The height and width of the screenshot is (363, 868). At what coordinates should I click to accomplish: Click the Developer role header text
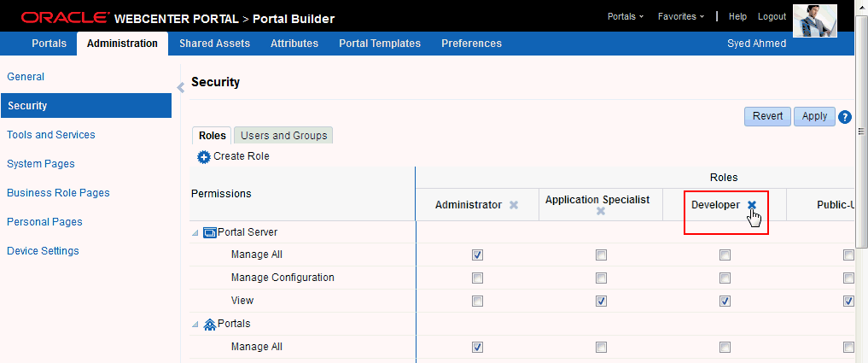[715, 205]
